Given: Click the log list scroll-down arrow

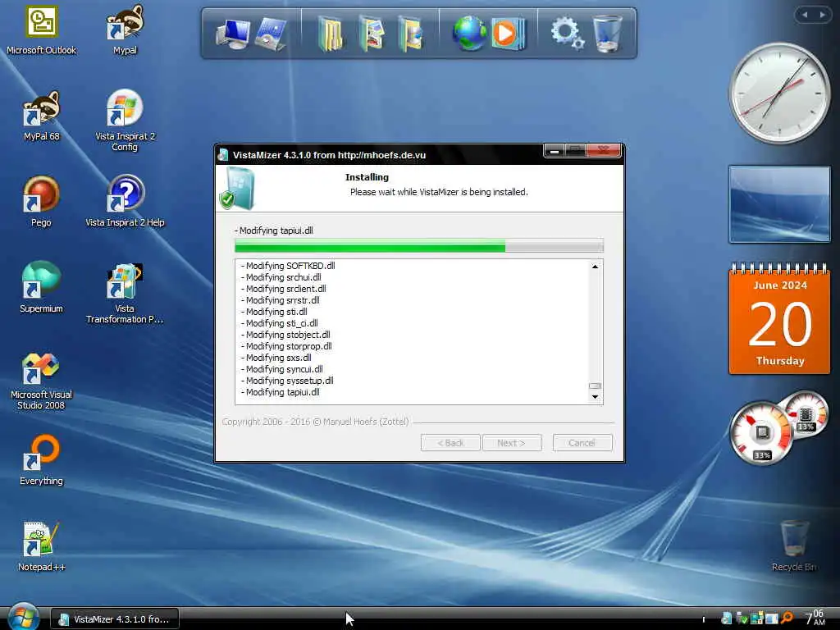Looking at the screenshot, I should coord(595,397).
